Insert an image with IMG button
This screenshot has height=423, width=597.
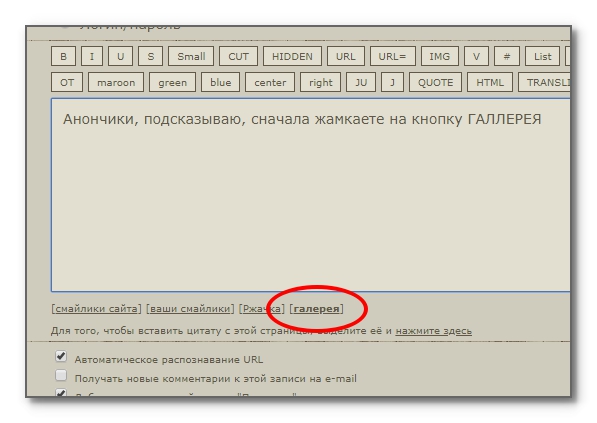(x=439, y=56)
